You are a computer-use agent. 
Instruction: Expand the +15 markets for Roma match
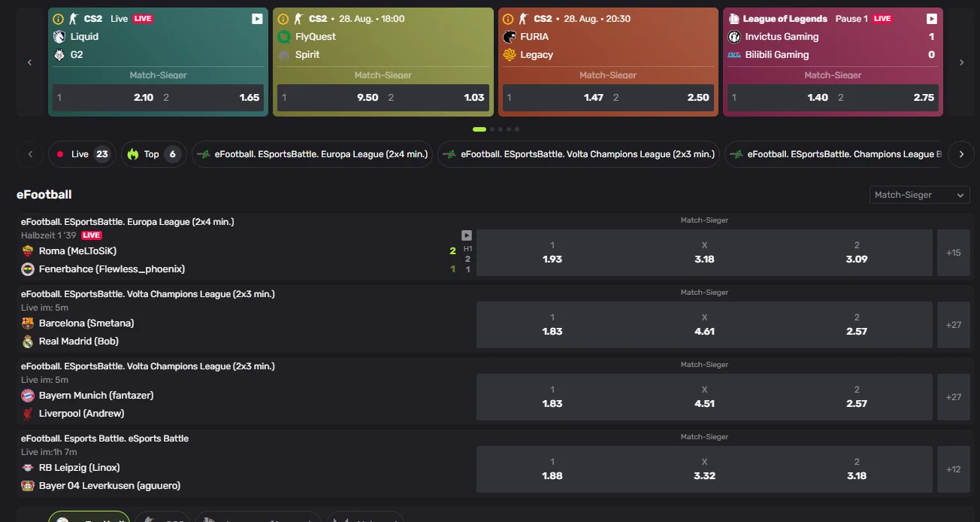(954, 253)
